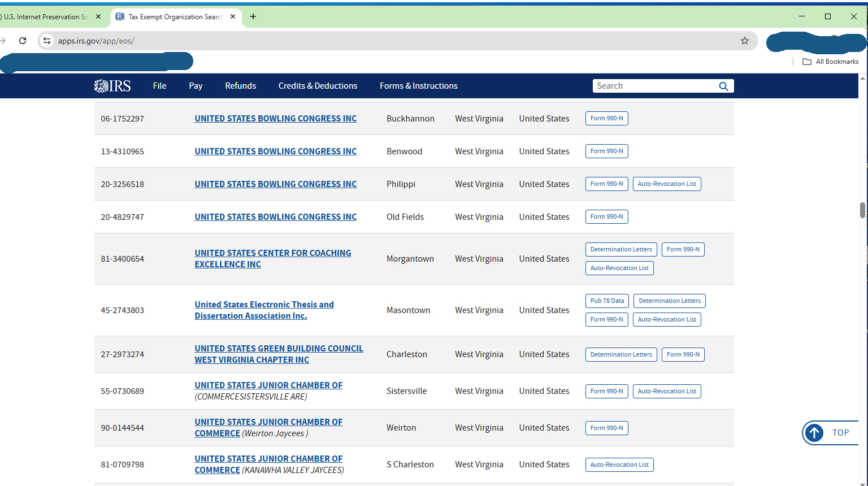Click the city cell Masontown
868x486 pixels.
point(409,310)
